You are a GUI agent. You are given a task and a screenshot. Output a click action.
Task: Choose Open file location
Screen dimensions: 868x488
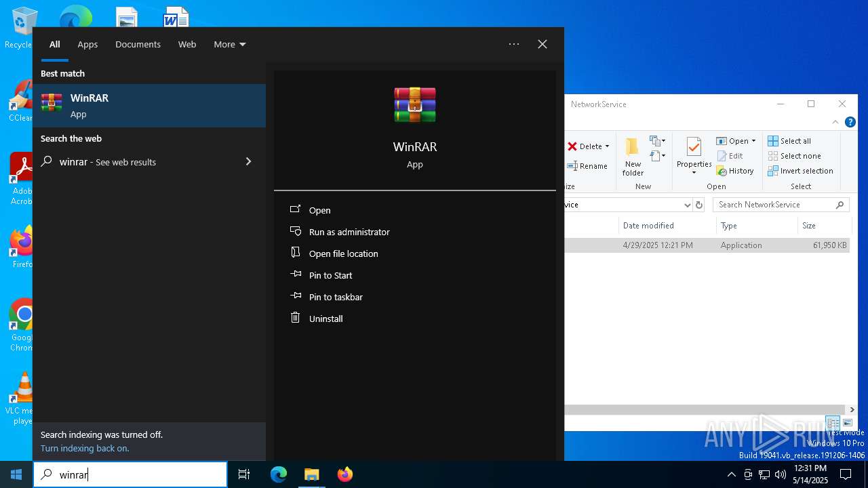343,253
